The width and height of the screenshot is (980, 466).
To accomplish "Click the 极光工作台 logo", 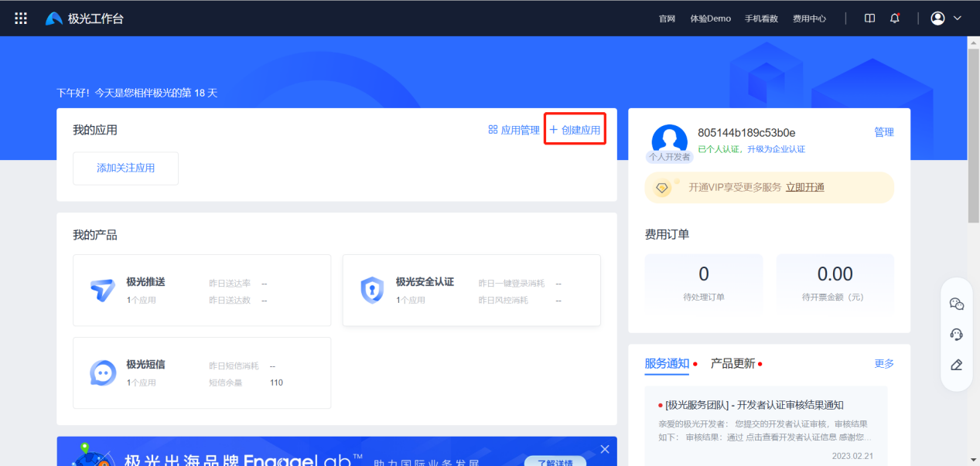I will (84, 19).
